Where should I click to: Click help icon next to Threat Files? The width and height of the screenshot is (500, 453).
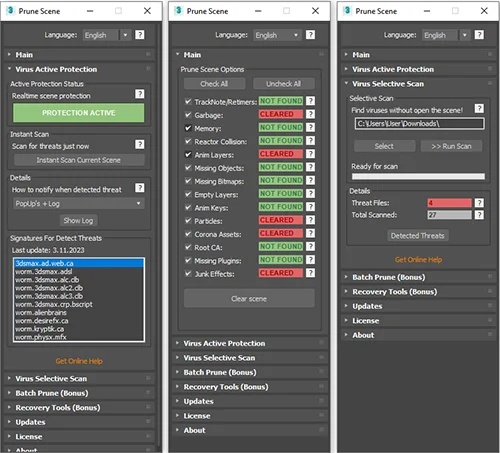[x=479, y=203]
